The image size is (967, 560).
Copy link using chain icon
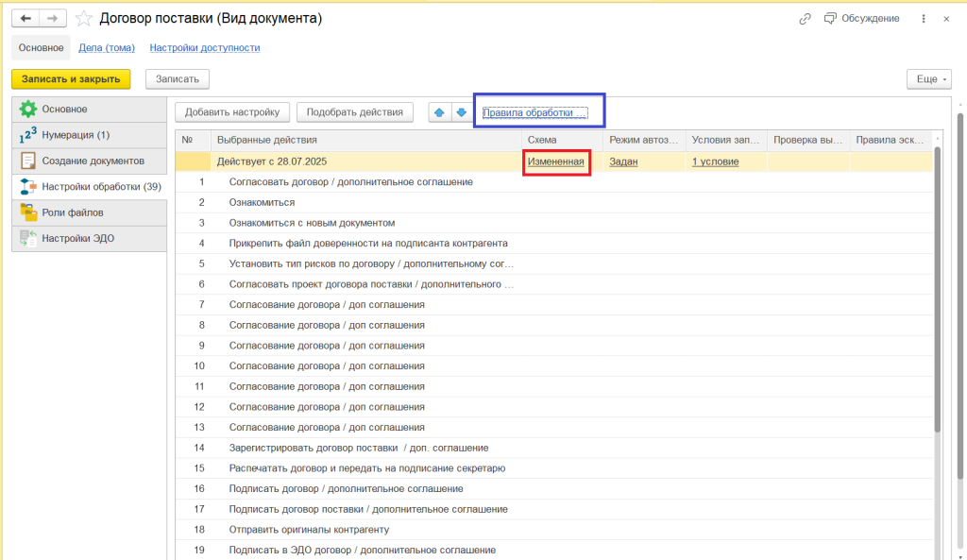pos(805,18)
